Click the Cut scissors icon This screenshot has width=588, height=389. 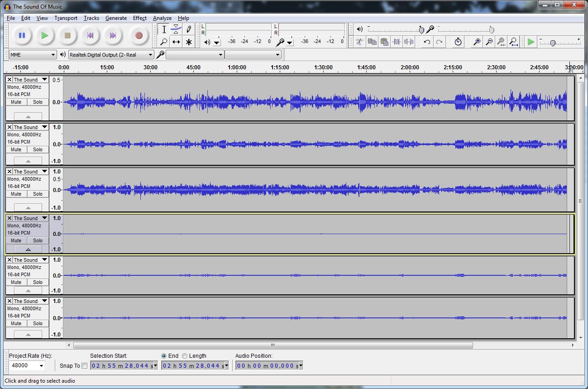(x=359, y=42)
